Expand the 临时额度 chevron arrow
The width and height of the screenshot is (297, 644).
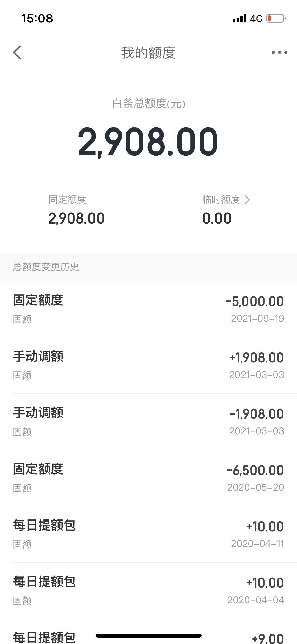247,200
